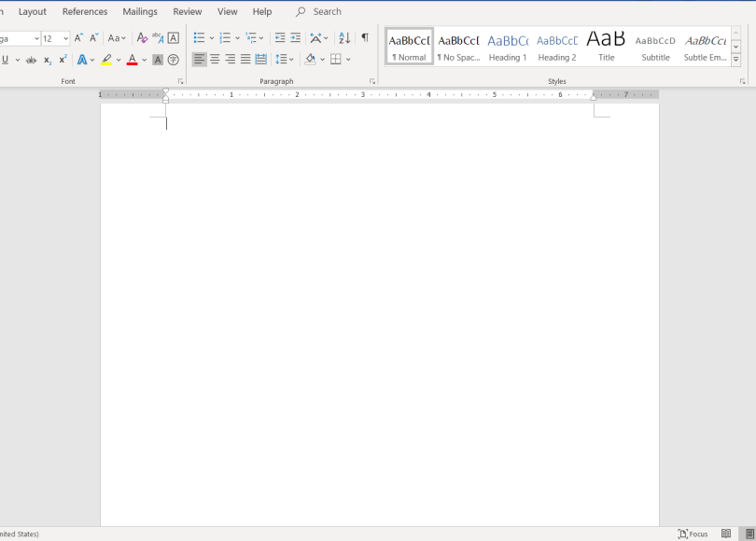Apply Strikethrough formatting
This screenshot has height=541, width=756.
(x=31, y=60)
